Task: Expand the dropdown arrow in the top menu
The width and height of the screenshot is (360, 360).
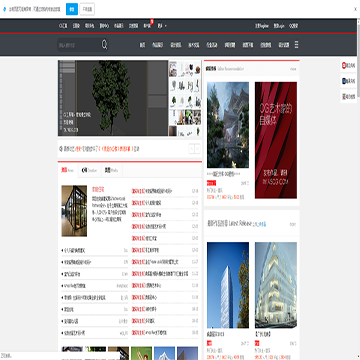Action: [166, 26]
